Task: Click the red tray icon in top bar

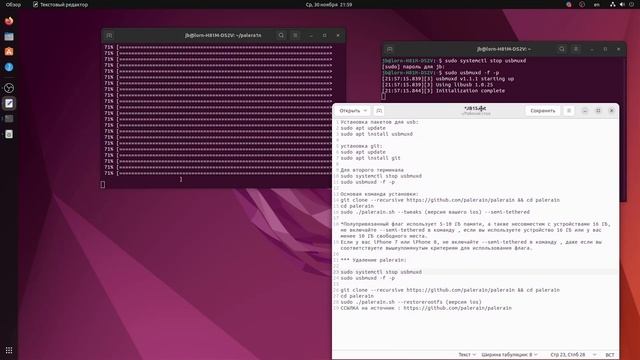Action: [569, 4]
